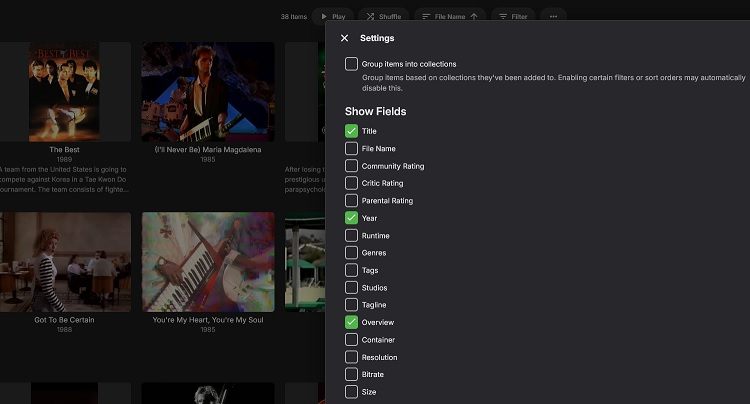Uncheck the Year field checkbox
750x404 pixels.
351,218
